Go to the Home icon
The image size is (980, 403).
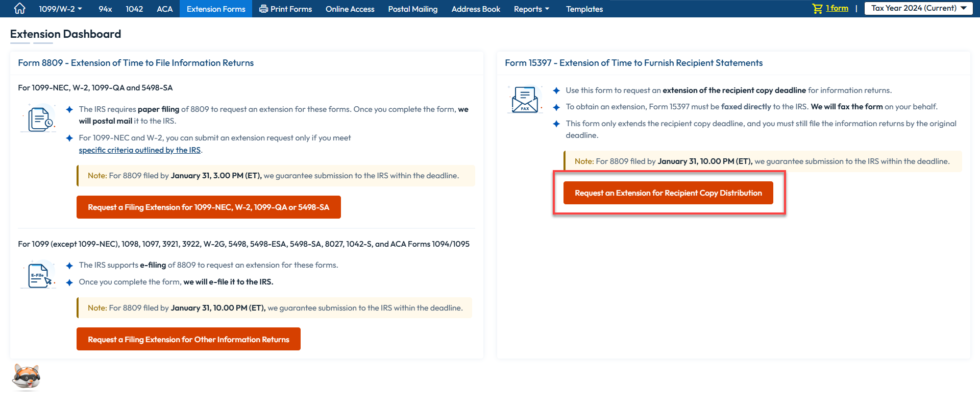(19, 9)
